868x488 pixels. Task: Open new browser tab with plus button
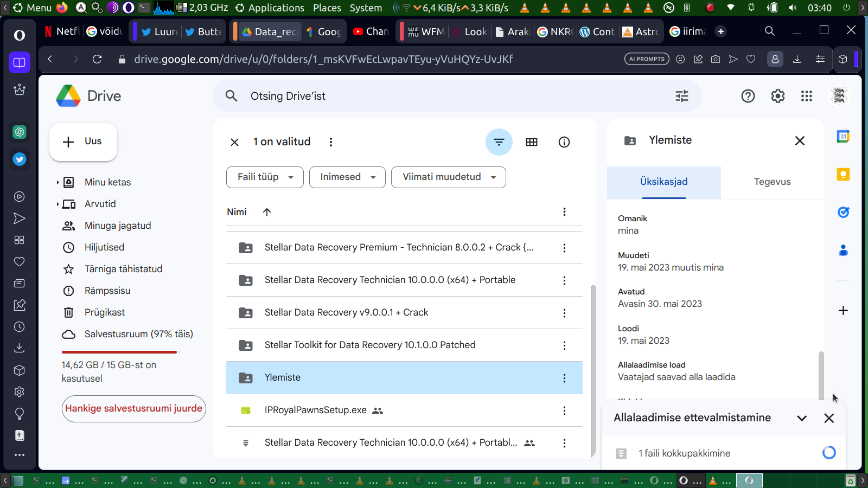point(721,31)
